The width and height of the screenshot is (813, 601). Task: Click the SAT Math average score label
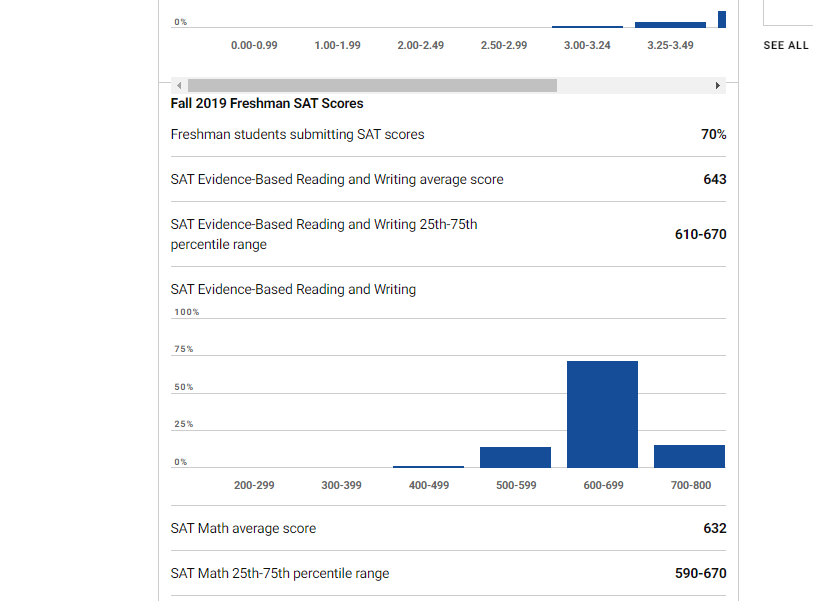point(243,529)
